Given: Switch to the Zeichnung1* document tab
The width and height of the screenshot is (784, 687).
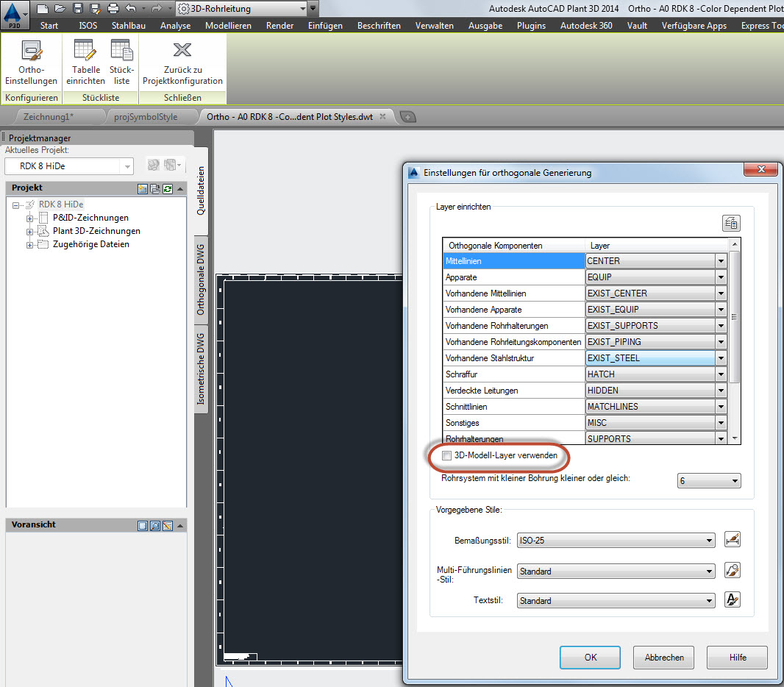Looking at the screenshot, I should click(49, 117).
